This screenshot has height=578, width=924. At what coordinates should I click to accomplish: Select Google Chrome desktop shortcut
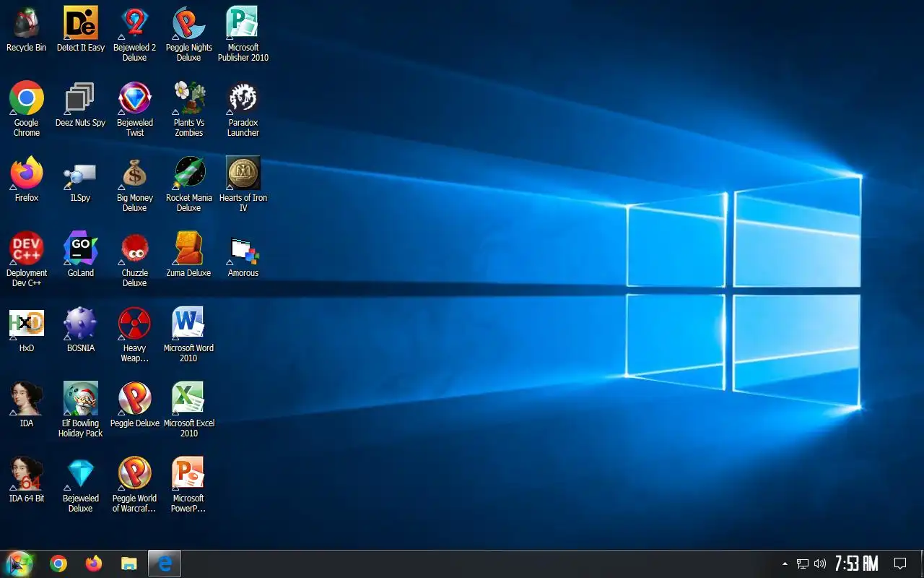(26, 110)
